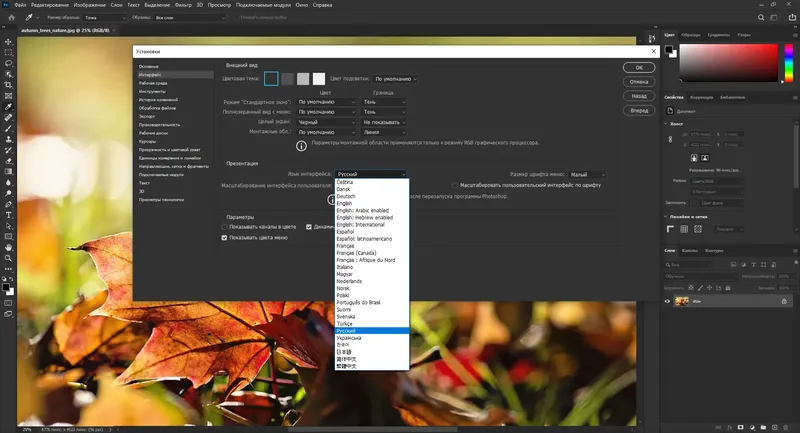Collapse the 'Язык интерфейса' dropdown field
The height and width of the screenshot is (433, 800).
tap(371, 174)
